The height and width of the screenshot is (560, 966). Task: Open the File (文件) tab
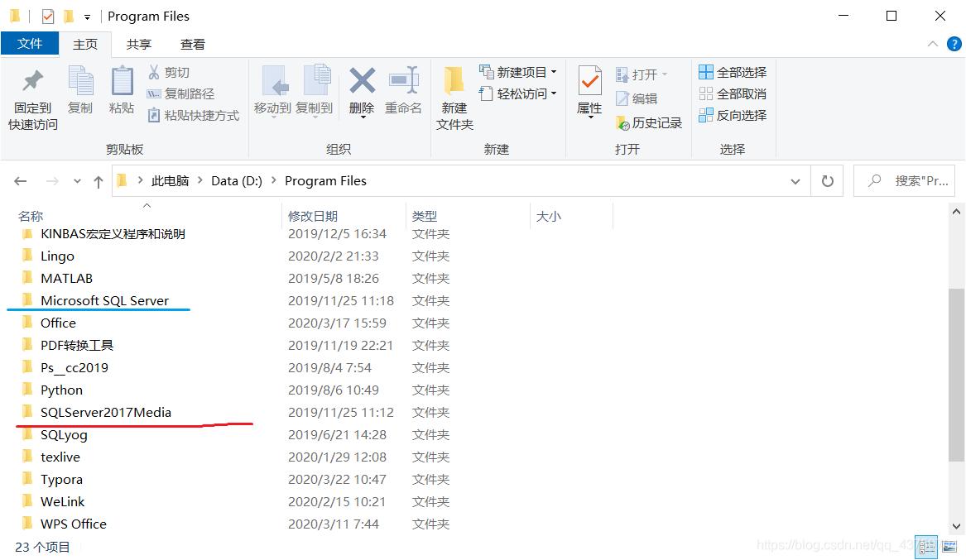30,44
